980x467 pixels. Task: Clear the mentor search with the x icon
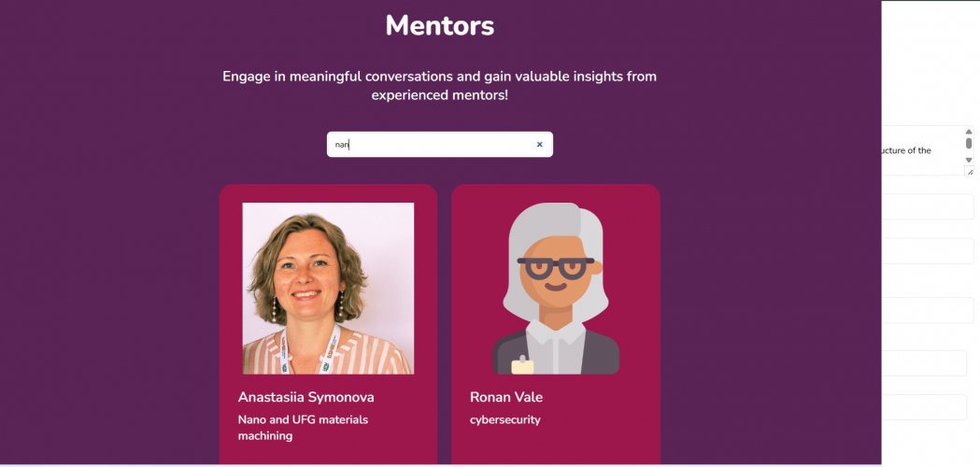coord(539,145)
